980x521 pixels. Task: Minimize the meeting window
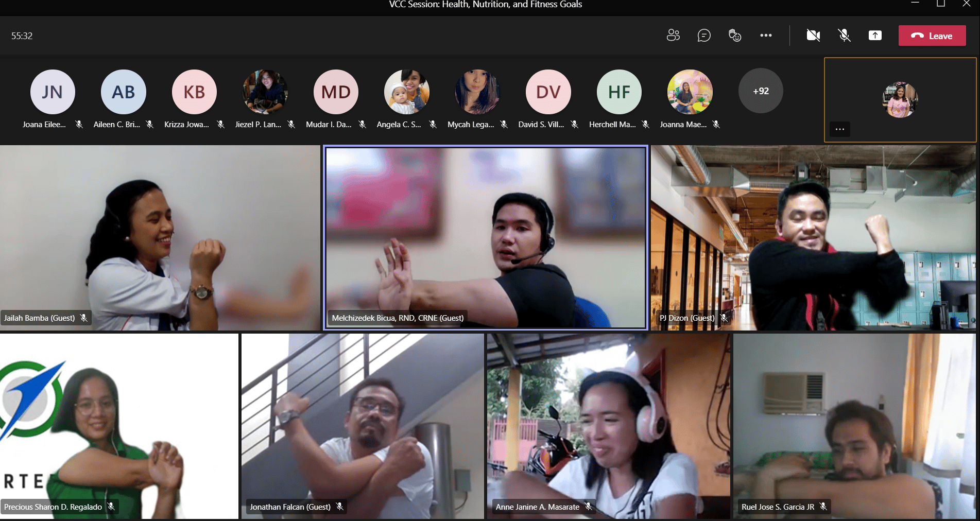pos(915,3)
